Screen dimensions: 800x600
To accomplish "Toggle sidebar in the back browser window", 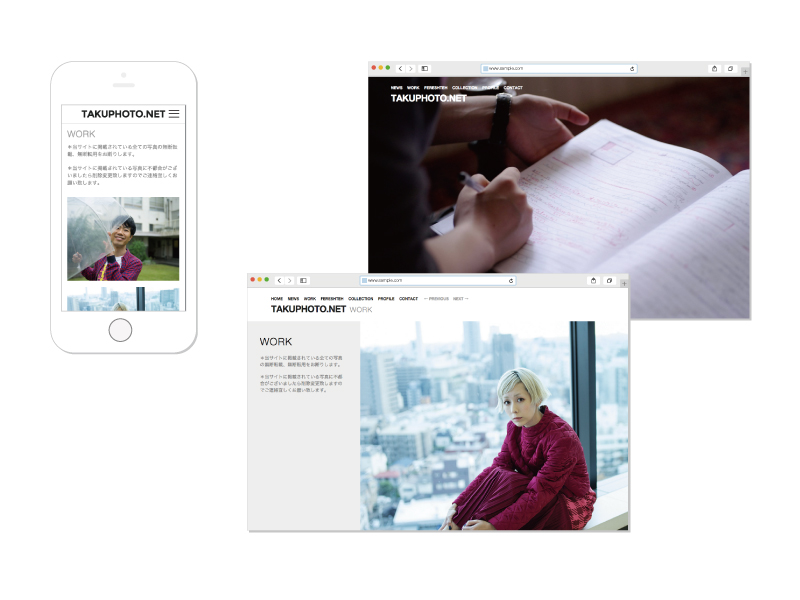I will 424,68.
